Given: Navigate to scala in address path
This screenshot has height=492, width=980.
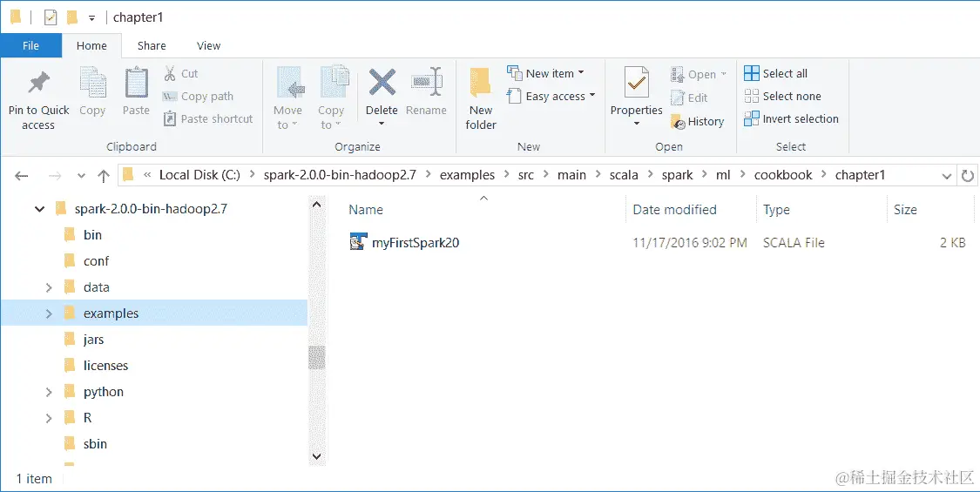Looking at the screenshot, I should 624,175.
